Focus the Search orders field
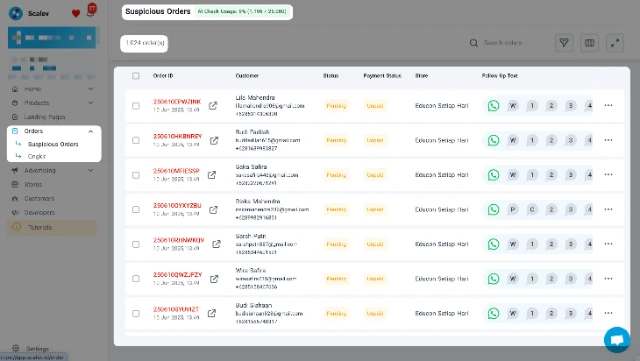Screen dimensions: 640x361 (x=506, y=43)
